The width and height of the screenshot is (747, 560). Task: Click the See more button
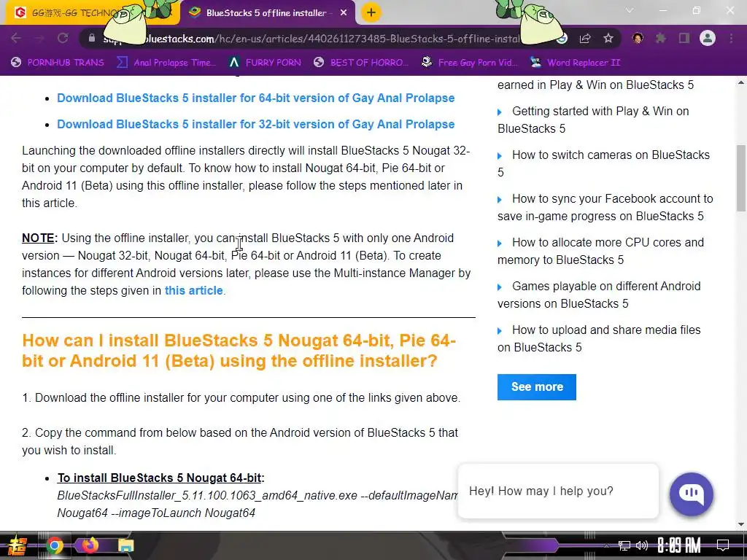pyautogui.click(x=537, y=386)
